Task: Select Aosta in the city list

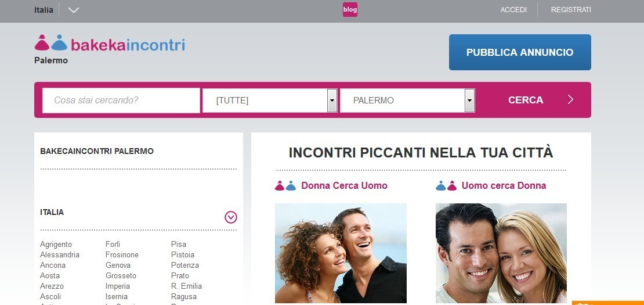Action: pos(50,276)
